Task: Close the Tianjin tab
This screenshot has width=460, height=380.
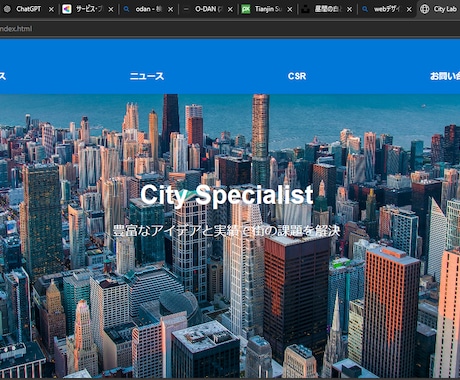Action: 290,9
